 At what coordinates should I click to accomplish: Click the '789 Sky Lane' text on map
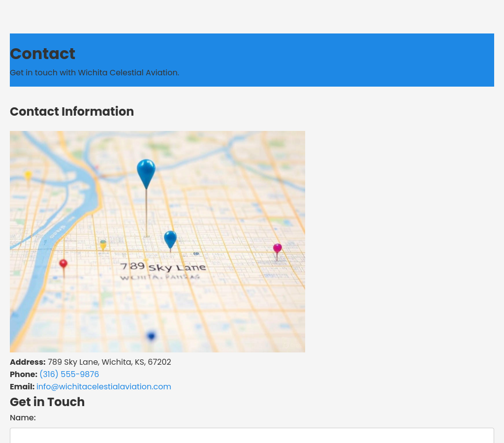point(163,267)
